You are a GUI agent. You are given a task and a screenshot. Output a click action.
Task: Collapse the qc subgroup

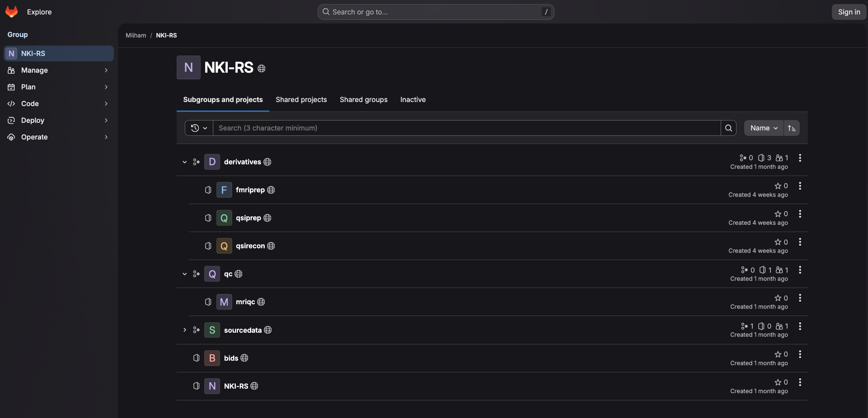[184, 274]
